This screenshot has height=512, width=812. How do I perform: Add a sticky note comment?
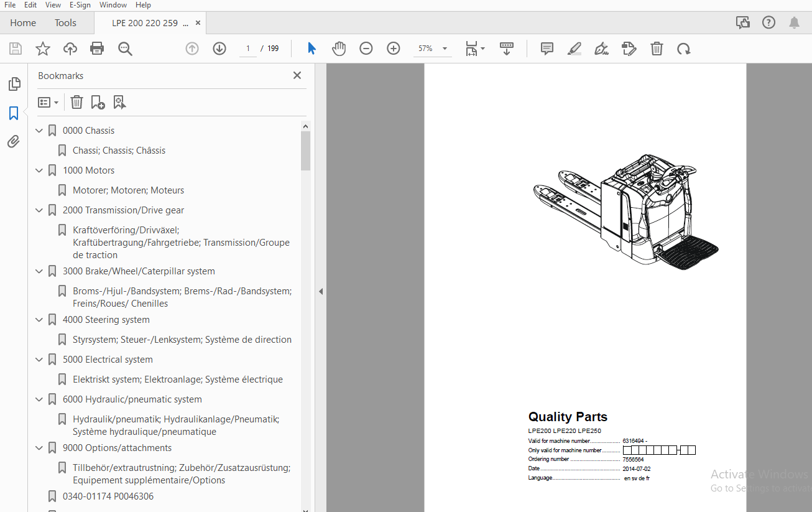pos(547,49)
